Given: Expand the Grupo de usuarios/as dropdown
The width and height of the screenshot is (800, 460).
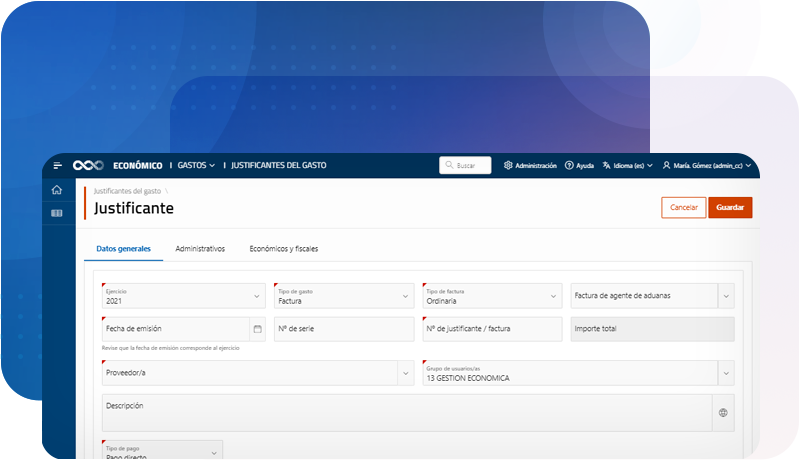Looking at the screenshot, I should 725,374.
